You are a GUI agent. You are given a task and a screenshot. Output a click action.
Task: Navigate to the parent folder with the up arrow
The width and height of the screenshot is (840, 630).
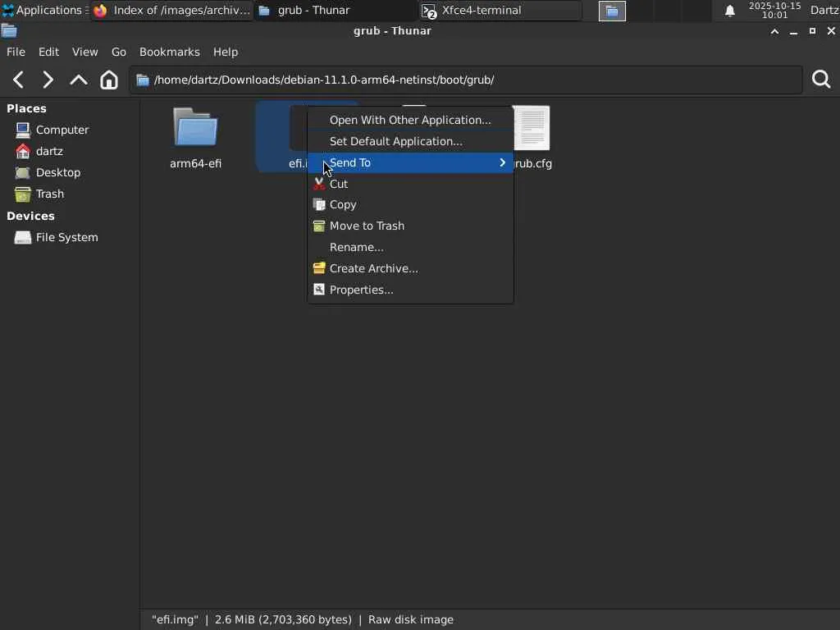tap(79, 80)
